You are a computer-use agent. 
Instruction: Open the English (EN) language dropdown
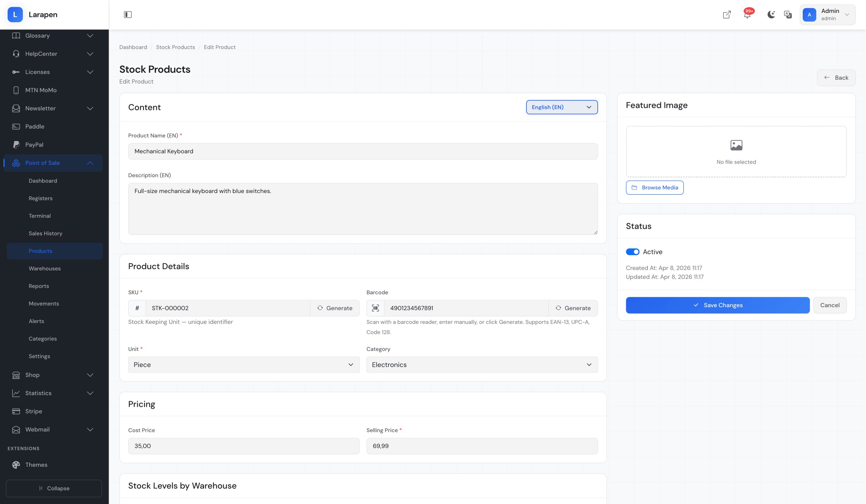[562, 107]
